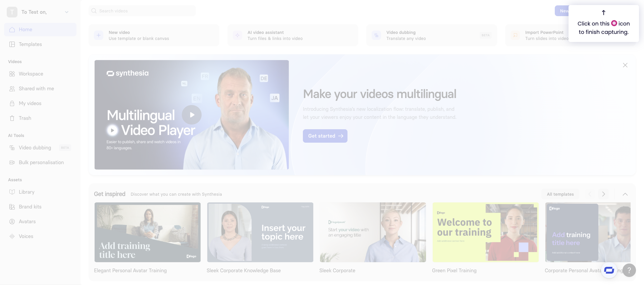Click 'Discover what you can create with Synthesia'
Viewport: 644px width, 285px height.
tap(176, 194)
